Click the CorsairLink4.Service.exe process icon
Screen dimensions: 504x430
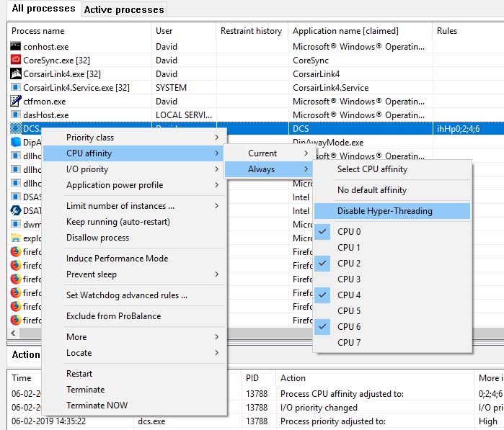pos(15,87)
